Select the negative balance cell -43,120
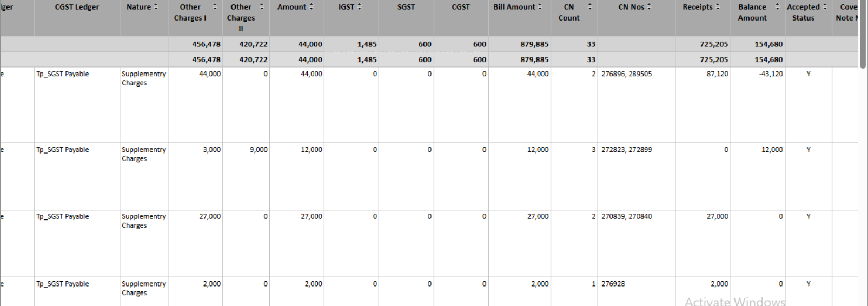The height and width of the screenshot is (306, 868). 771,74
